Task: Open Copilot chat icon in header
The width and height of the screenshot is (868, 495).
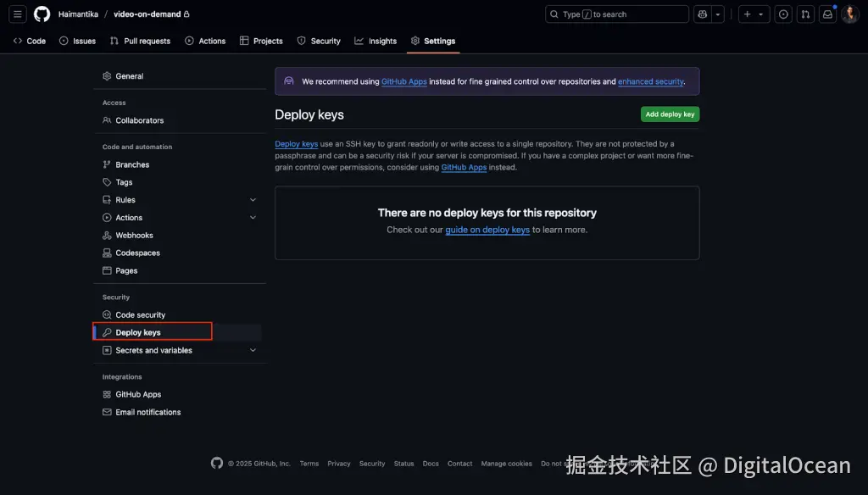Action: (x=703, y=14)
